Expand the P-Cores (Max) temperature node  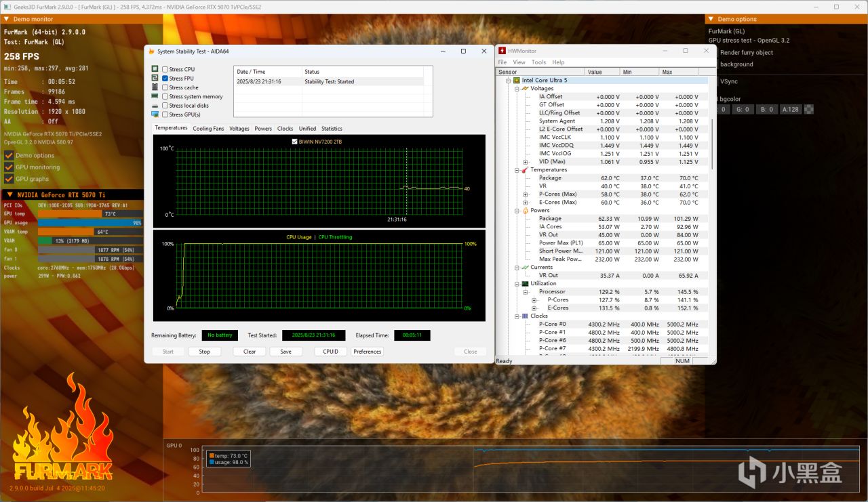pos(526,194)
